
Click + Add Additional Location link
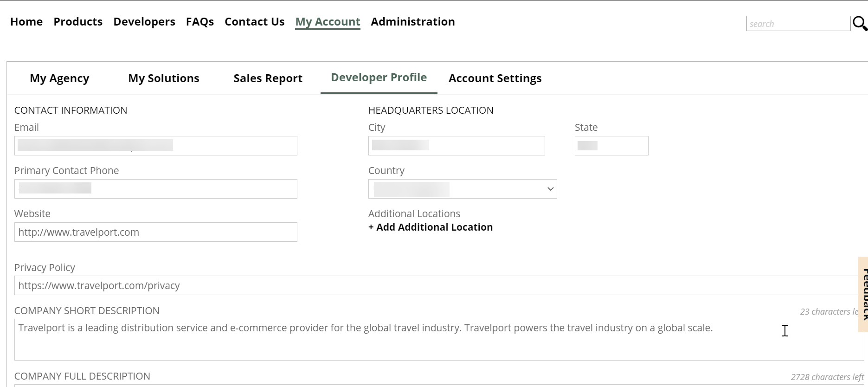(431, 227)
